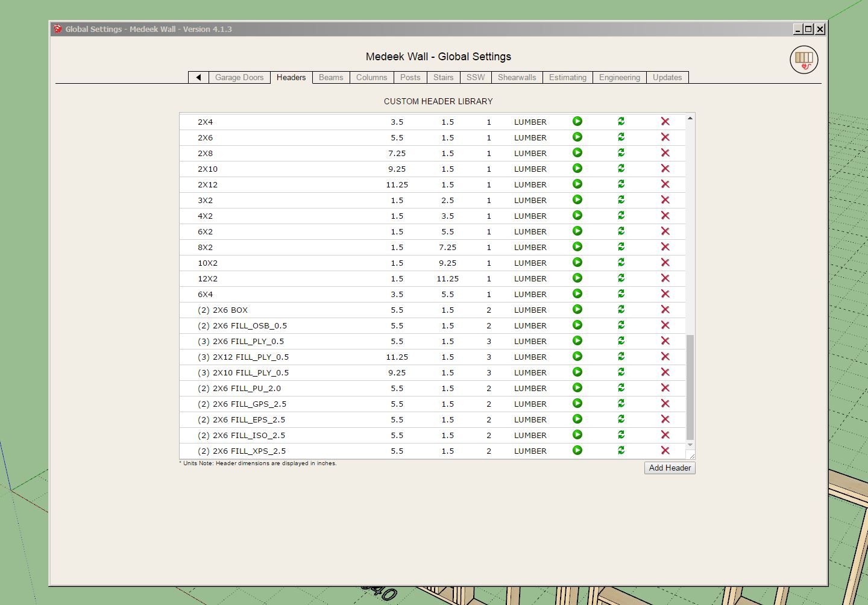Click green play icon for (2) 2X6 BOX
This screenshot has width=868, height=605.
pyautogui.click(x=577, y=310)
